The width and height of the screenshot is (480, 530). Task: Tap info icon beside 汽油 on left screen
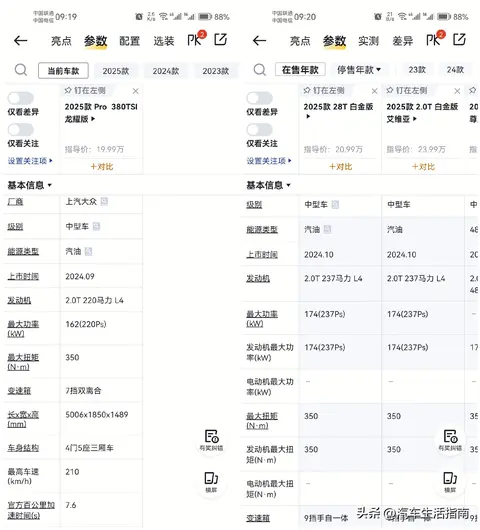pos(88,251)
